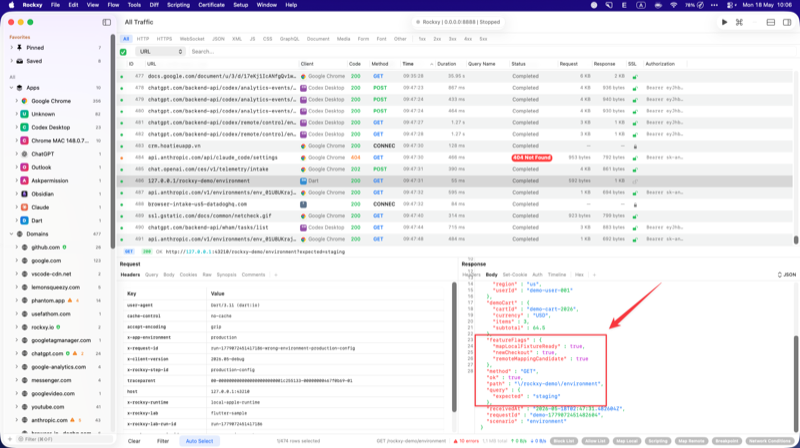Open the URL filter field dropdown
Image resolution: width=800 pixels, height=448 pixels.
[x=160, y=52]
